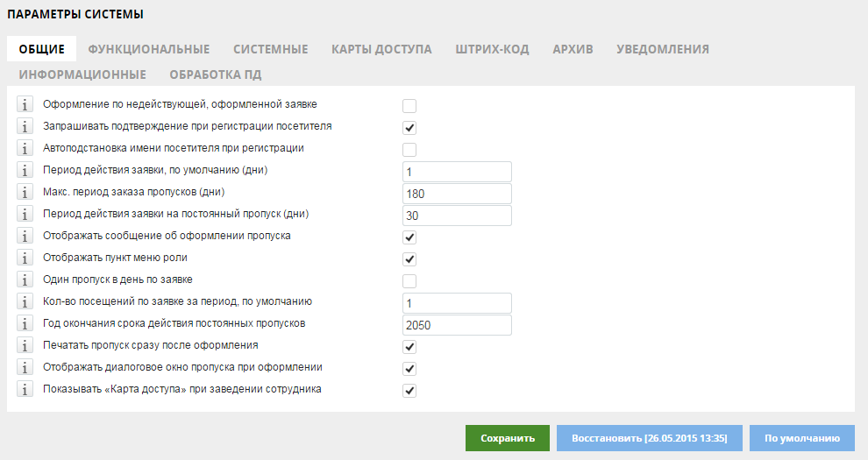Enable 'Оформление по недействующей, оформленной заявке' checkbox

point(409,106)
